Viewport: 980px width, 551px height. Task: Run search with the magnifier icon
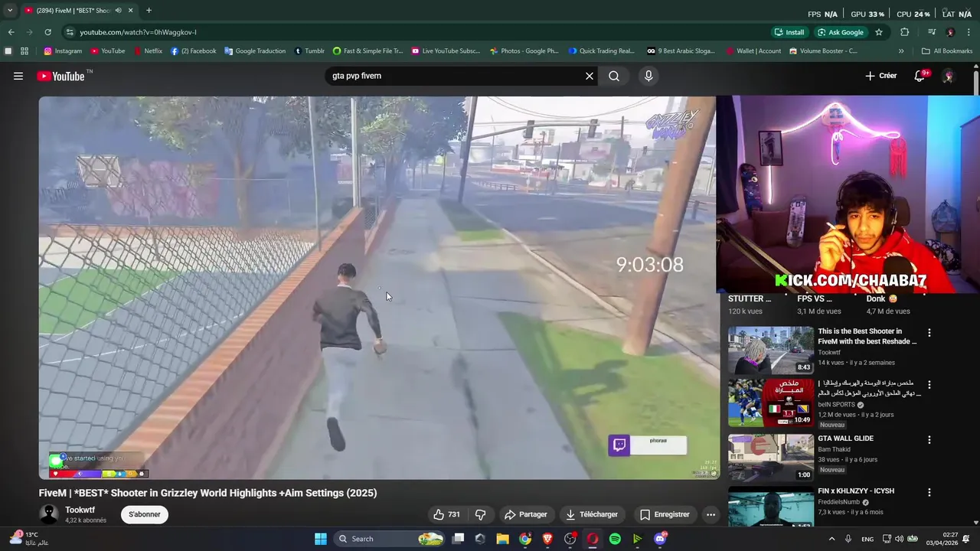point(614,76)
